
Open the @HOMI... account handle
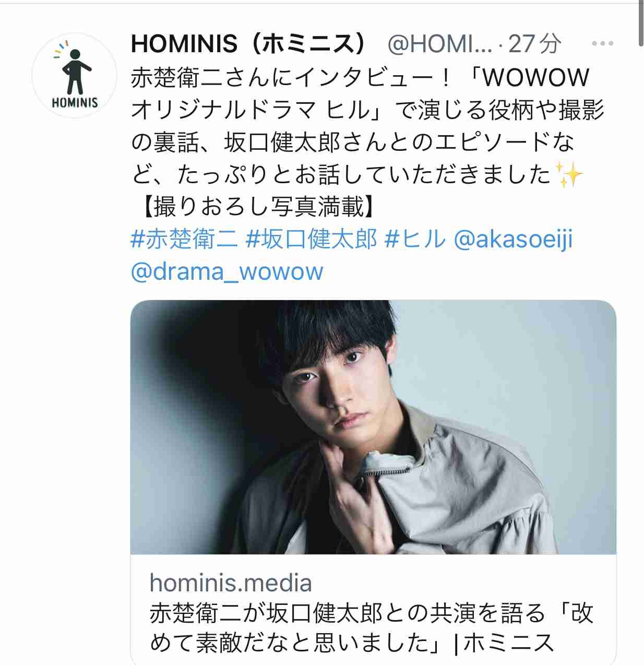point(439,44)
